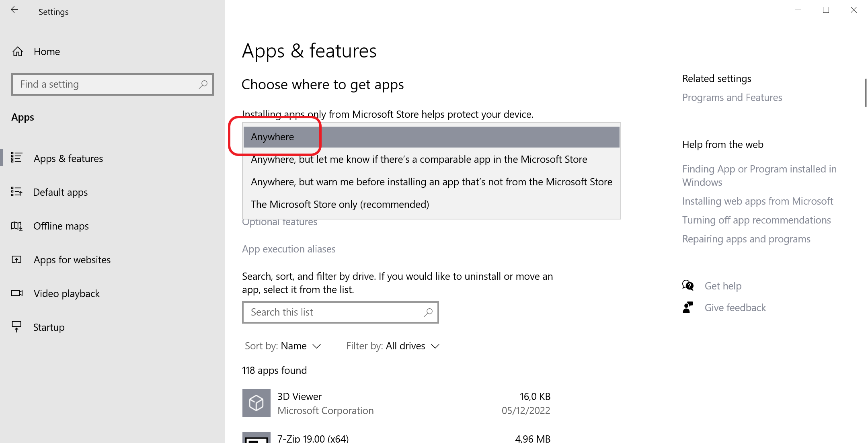Click the Apps for websites sidebar icon

(x=17, y=259)
